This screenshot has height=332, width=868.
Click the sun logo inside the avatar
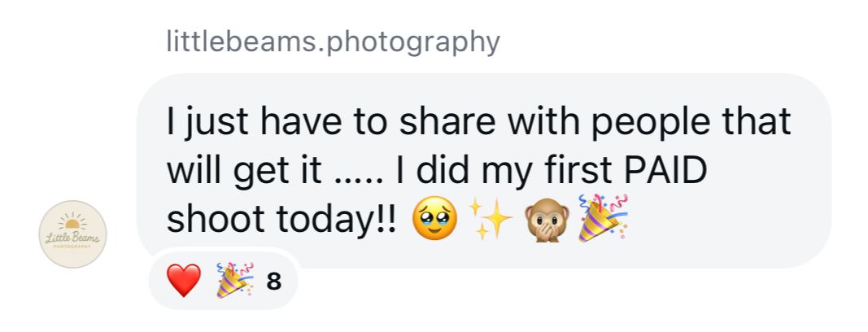(x=73, y=224)
